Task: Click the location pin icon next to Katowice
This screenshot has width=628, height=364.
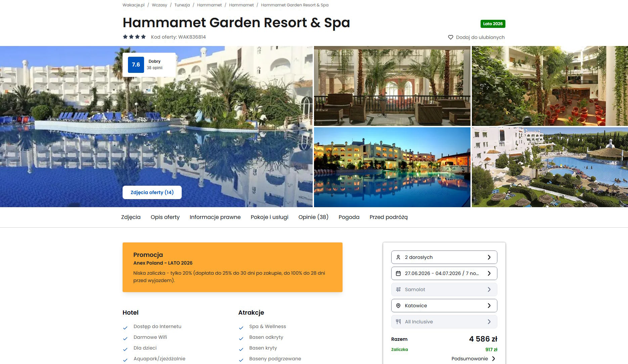Action: (x=398, y=306)
